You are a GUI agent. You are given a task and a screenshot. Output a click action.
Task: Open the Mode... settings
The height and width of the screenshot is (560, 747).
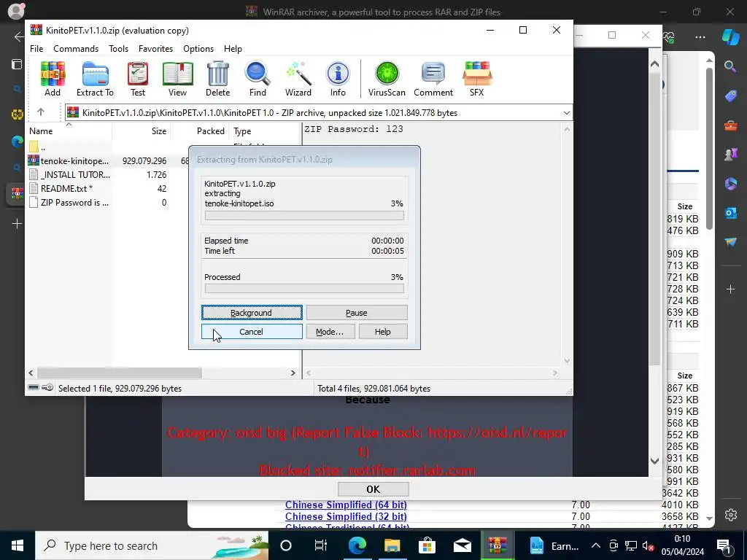(330, 332)
